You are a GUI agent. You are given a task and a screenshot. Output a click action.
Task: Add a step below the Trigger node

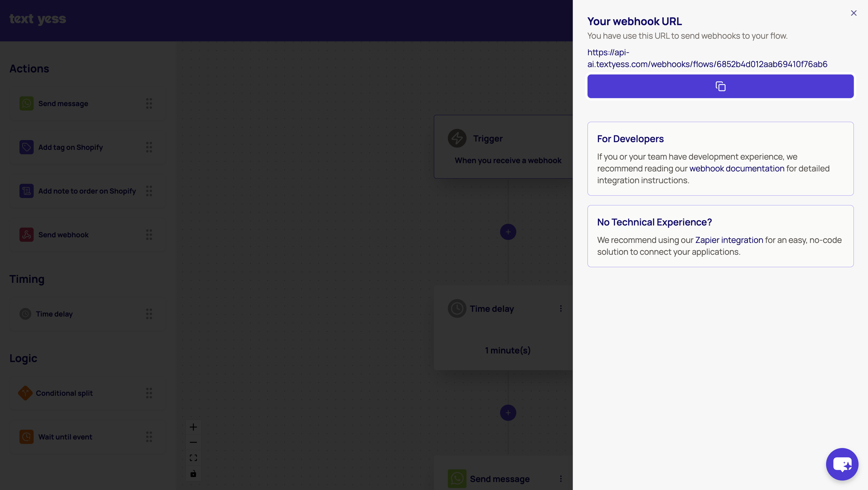(x=508, y=232)
